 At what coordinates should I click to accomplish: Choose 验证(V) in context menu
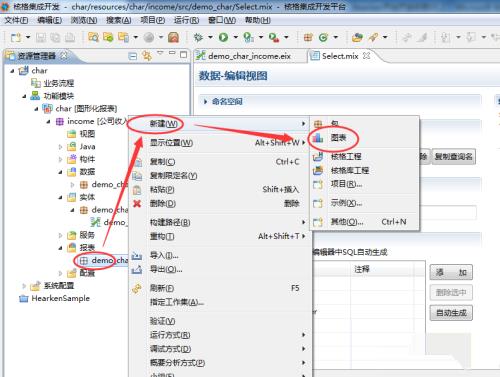(220, 321)
